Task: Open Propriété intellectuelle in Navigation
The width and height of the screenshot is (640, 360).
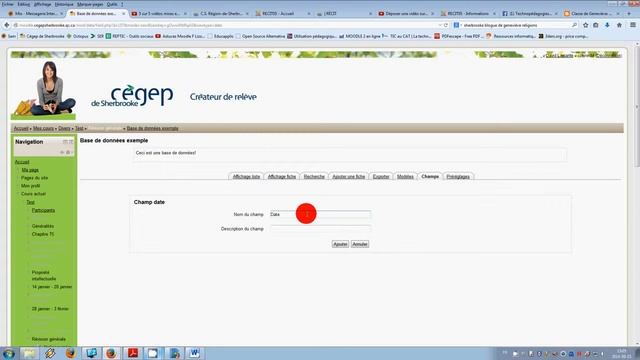Action: tap(44, 276)
